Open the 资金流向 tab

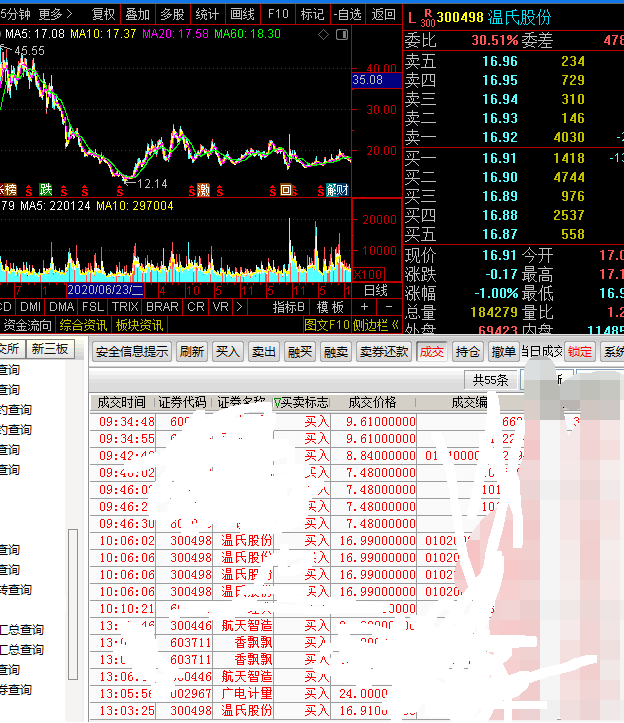point(27,325)
